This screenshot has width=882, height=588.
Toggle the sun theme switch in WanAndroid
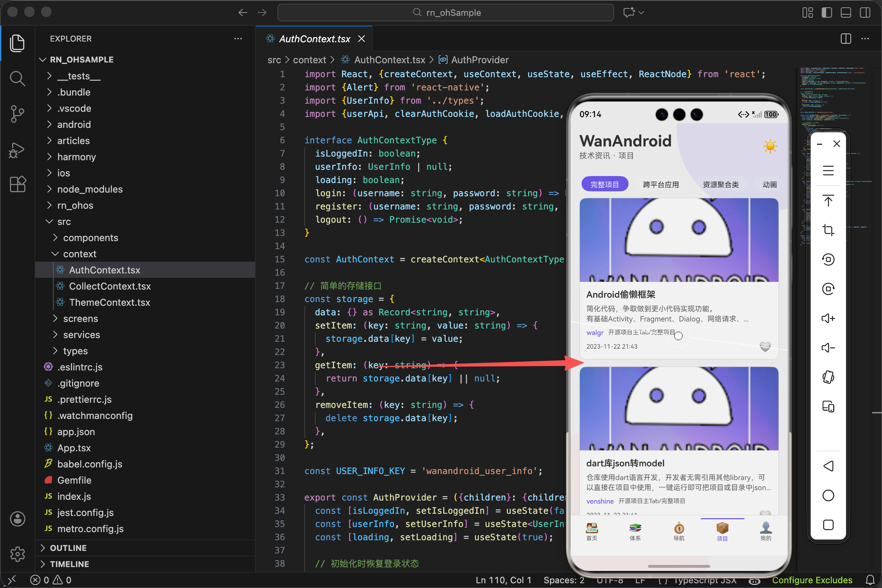(770, 146)
